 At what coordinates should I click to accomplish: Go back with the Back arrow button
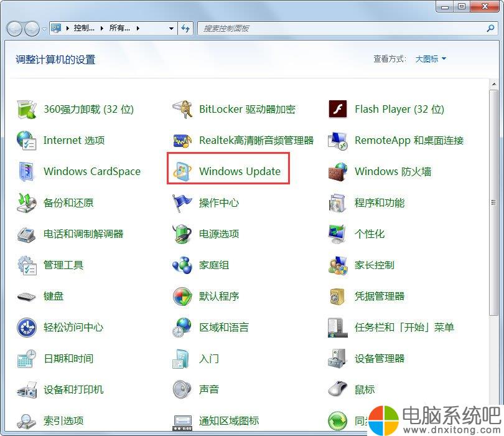click(14, 29)
